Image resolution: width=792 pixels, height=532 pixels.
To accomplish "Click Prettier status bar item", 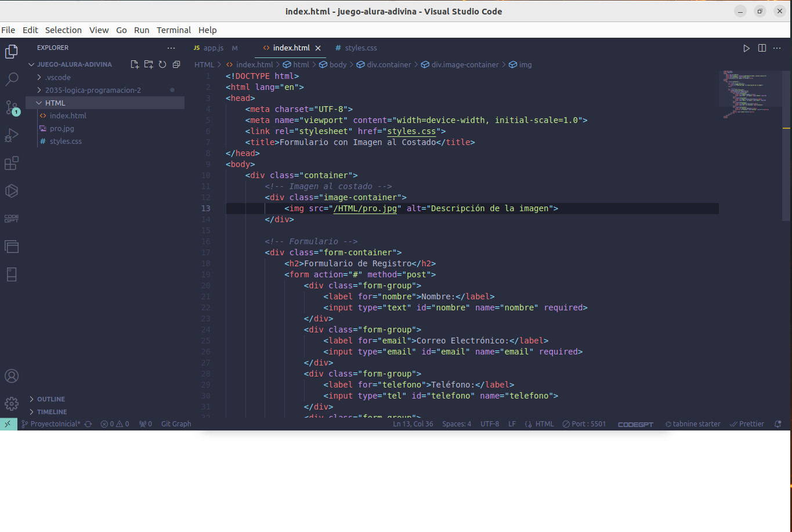I will pyautogui.click(x=747, y=424).
